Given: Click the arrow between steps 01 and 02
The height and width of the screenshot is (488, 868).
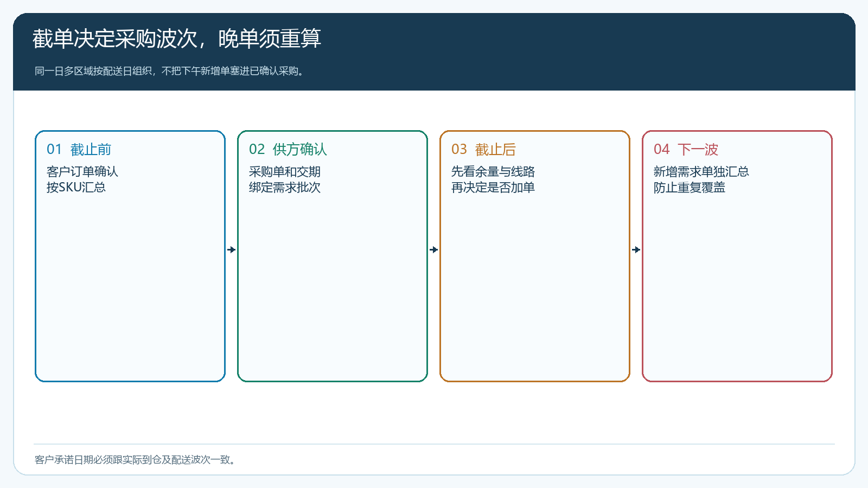Looking at the screenshot, I should point(232,250).
